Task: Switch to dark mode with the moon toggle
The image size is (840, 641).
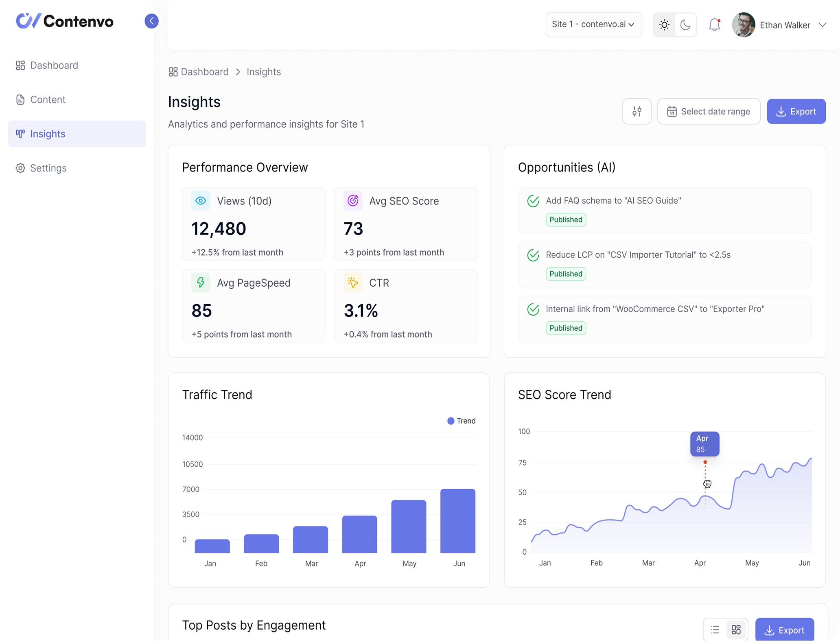Action: click(685, 25)
